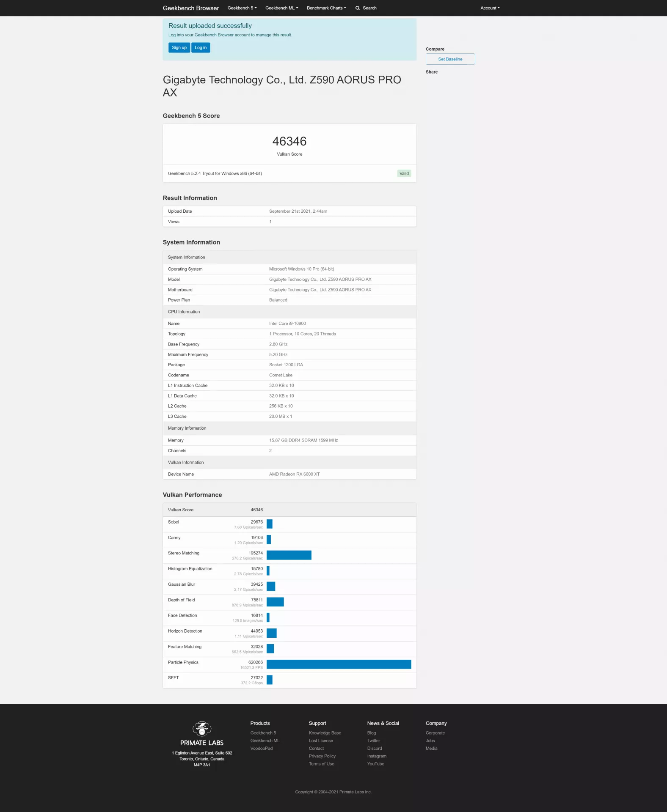667x812 pixels.
Task: Go to Geekbench Browser home
Action: pyautogui.click(x=191, y=8)
